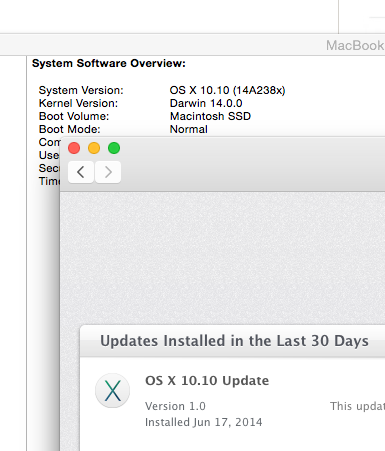Click the System Version label

point(81,90)
